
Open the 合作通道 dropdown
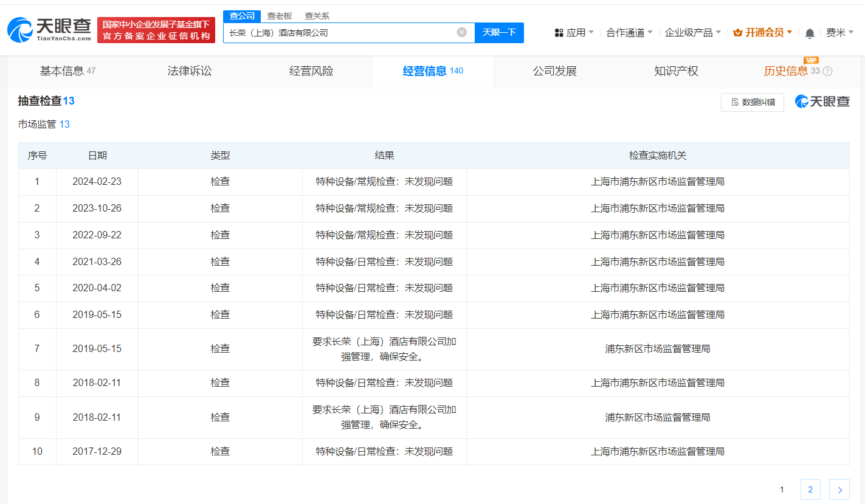point(629,33)
